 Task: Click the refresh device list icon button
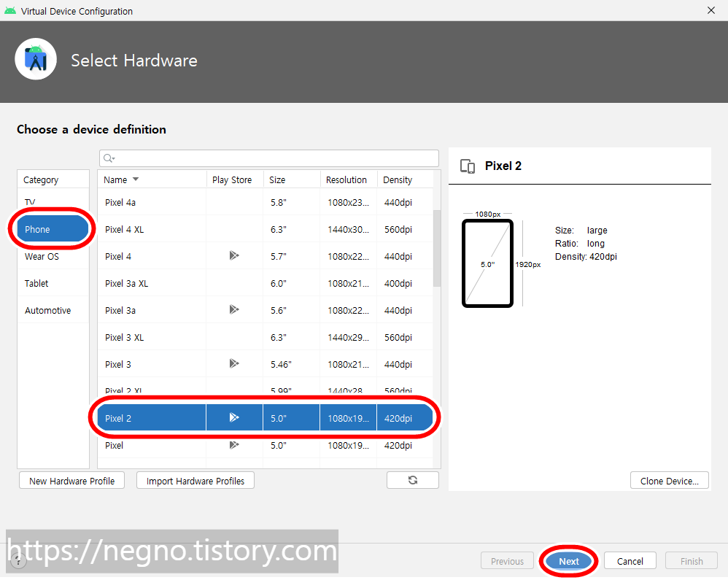point(412,480)
